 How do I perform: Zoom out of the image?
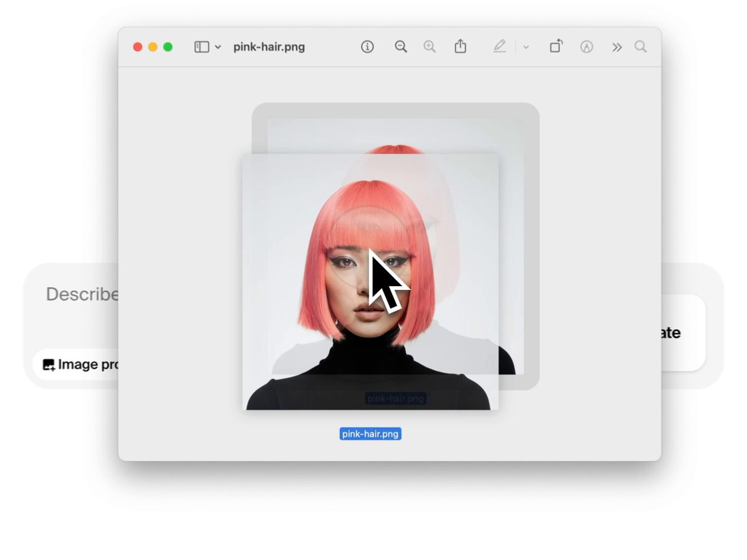[x=401, y=47]
